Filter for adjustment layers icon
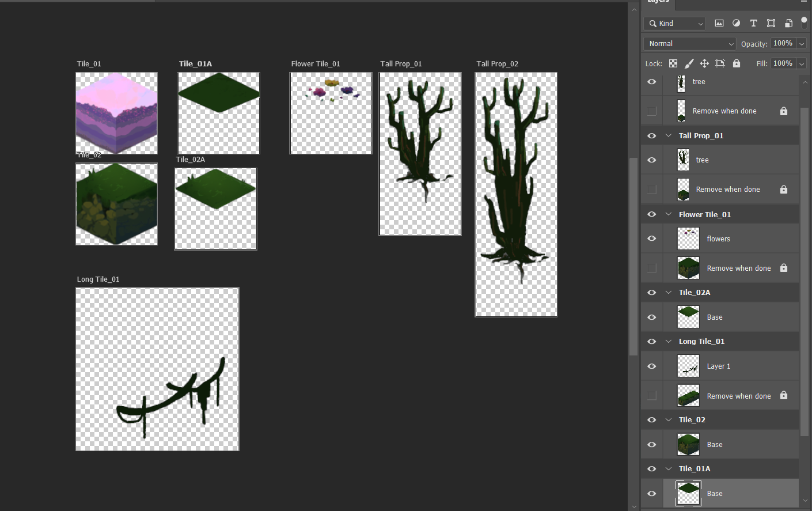Image resolution: width=812 pixels, height=511 pixels. pyautogui.click(x=736, y=24)
